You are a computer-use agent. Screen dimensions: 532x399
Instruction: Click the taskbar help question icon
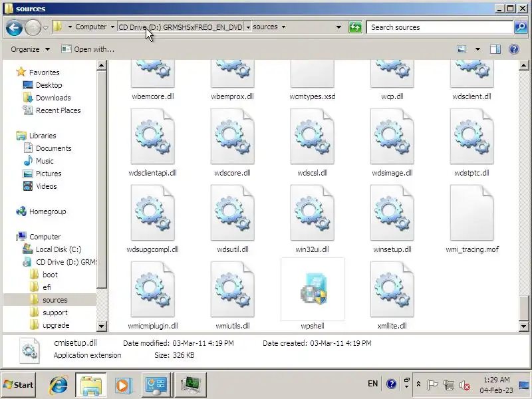(x=391, y=384)
